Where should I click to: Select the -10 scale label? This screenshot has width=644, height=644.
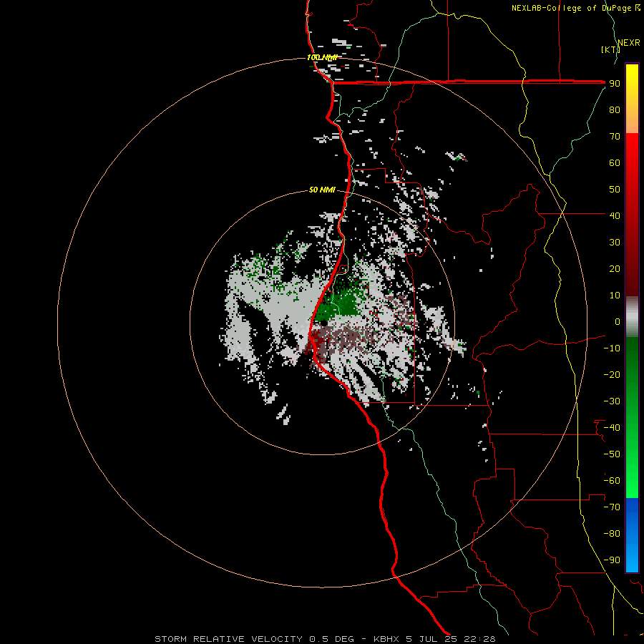point(612,348)
